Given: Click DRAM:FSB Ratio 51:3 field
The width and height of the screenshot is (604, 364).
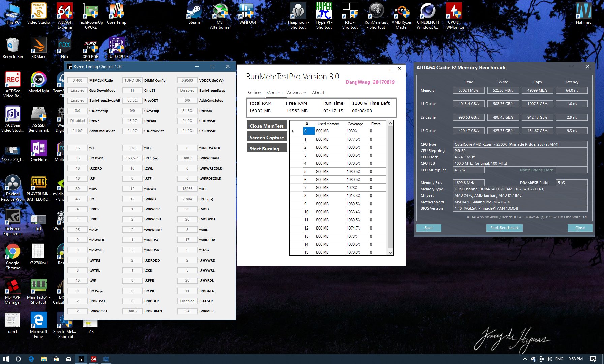Looking at the screenshot, I should coord(572,183).
